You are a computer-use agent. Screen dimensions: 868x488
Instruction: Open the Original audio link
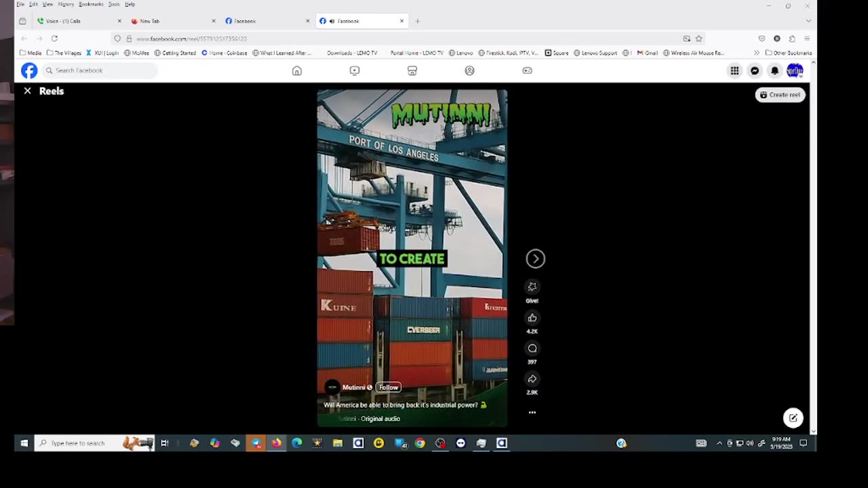(x=380, y=419)
